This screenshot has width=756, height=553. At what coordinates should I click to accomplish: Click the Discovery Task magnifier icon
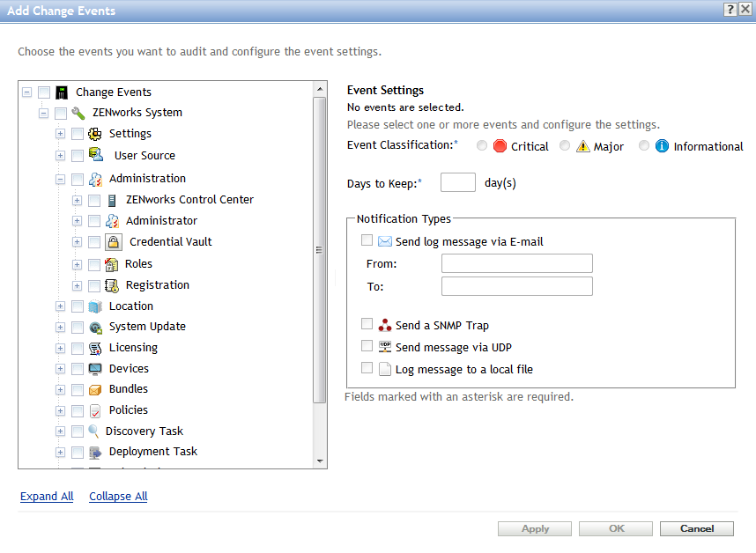93,431
